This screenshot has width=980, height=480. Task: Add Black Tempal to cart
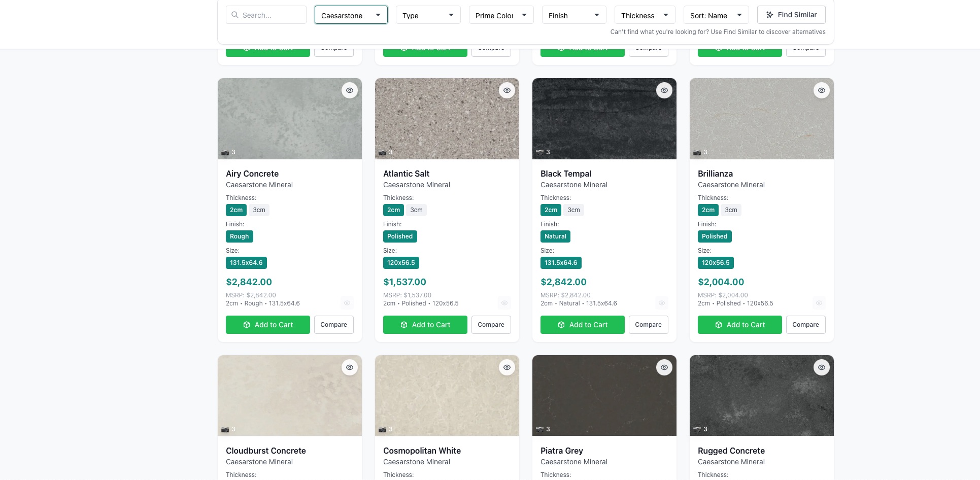coord(583,325)
